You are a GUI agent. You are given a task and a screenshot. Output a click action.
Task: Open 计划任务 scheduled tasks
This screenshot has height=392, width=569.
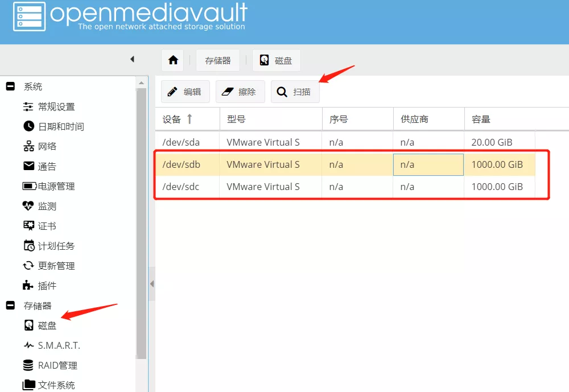pyautogui.click(x=56, y=246)
